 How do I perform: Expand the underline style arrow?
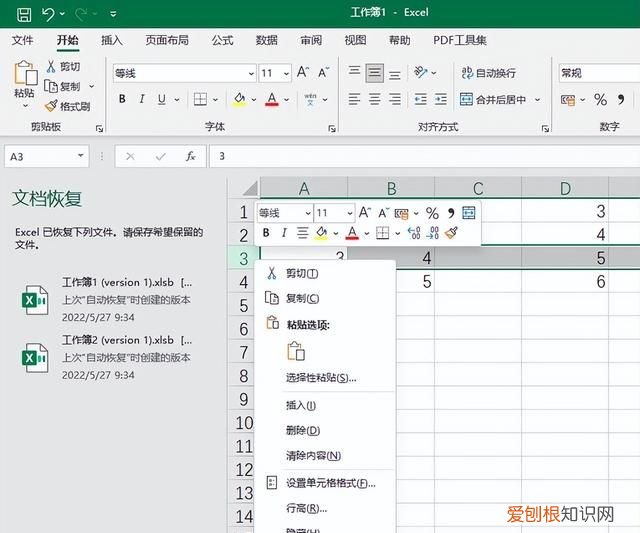click(x=177, y=99)
